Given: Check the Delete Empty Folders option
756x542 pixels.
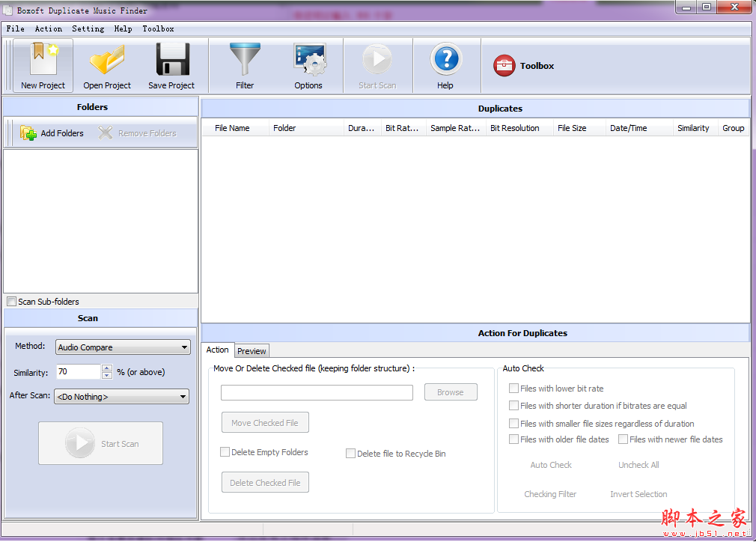Looking at the screenshot, I should pos(225,452).
